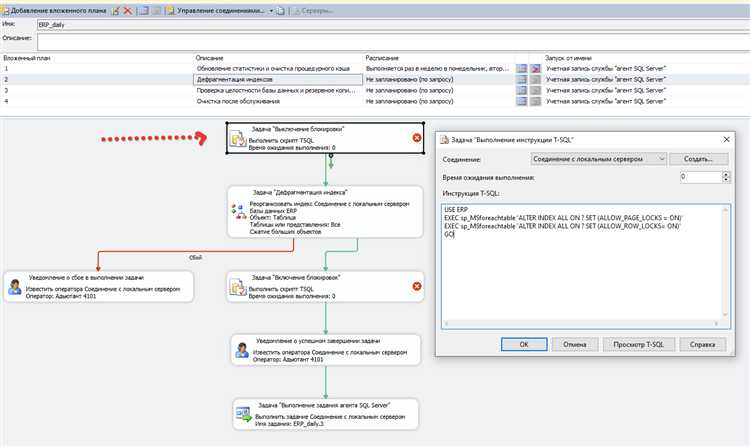Click the red error icon on 'Включение блокировок' task
Image resolution: width=750 pixels, height=447 pixels.
[416, 286]
